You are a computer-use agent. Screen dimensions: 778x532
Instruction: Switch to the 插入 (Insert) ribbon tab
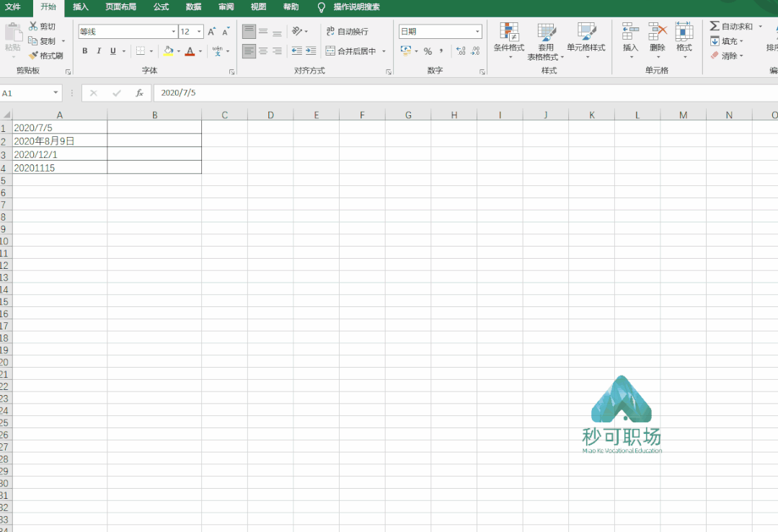coord(81,7)
